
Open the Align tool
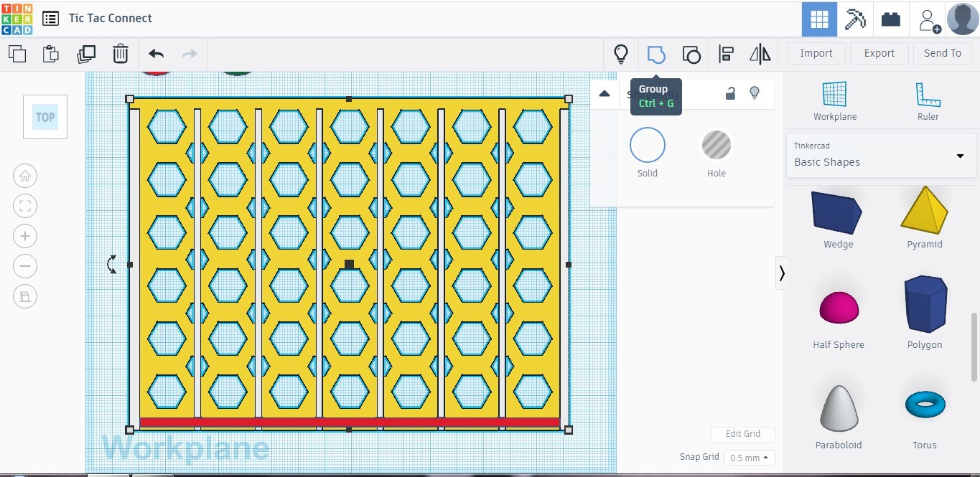(726, 54)
